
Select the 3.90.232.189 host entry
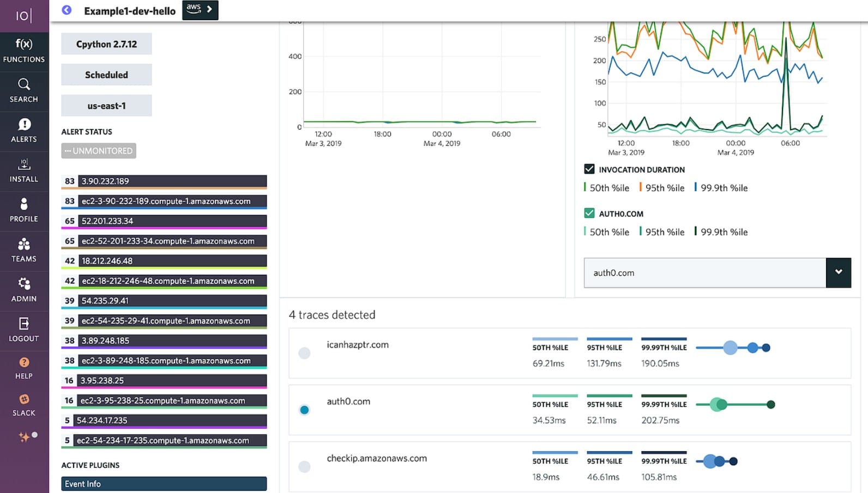click(164, 181)
